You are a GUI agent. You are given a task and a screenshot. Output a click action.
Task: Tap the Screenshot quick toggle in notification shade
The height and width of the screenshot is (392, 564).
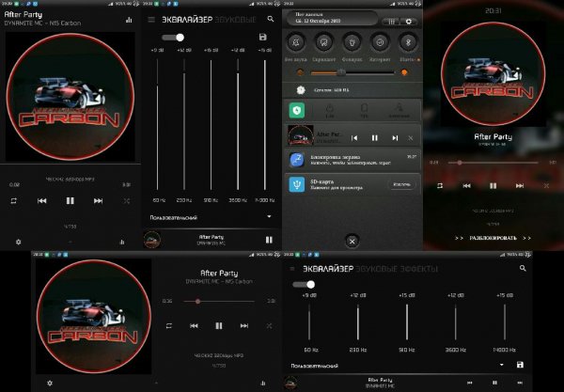pos(323,42)
